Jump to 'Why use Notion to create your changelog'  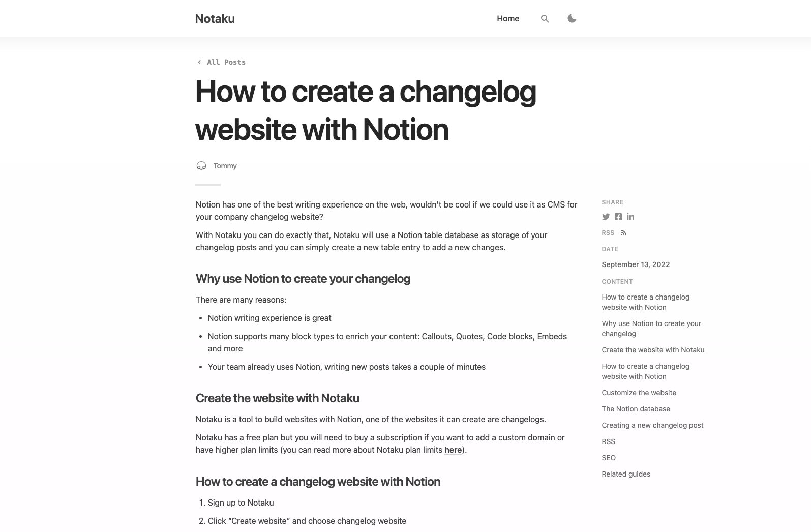coord(651,329)
